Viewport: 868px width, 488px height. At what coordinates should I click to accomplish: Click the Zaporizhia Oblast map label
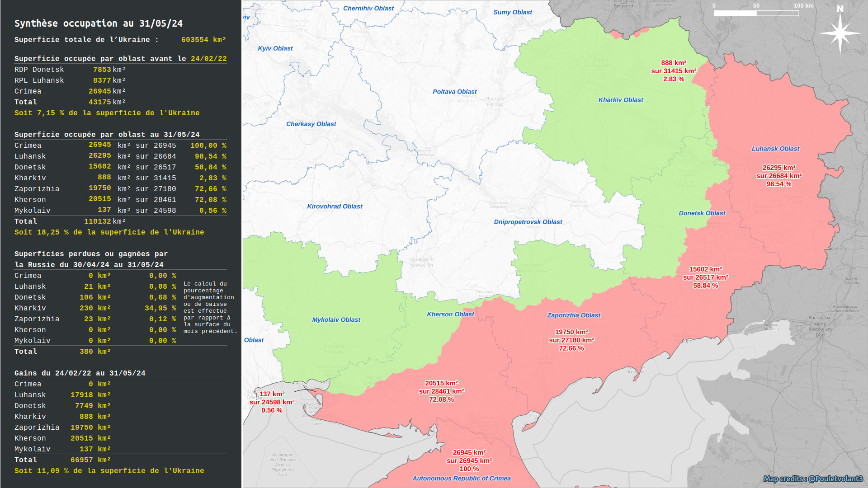tap(574, 315)
